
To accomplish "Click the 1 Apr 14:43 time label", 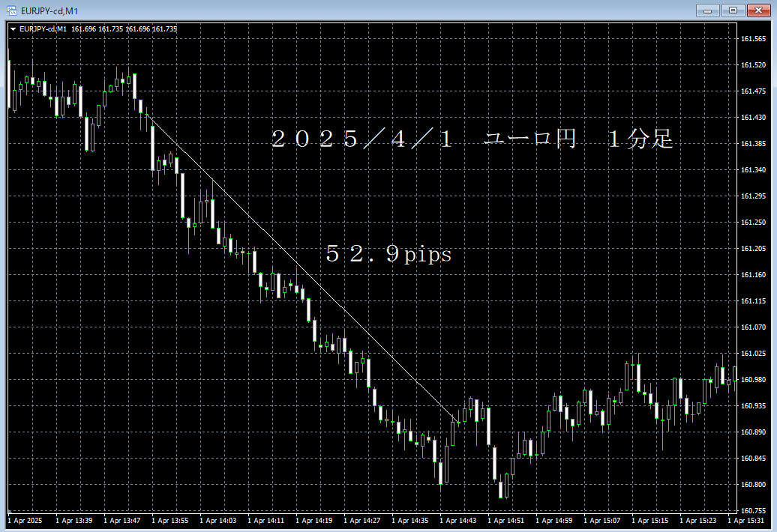I will coord(458,521).
